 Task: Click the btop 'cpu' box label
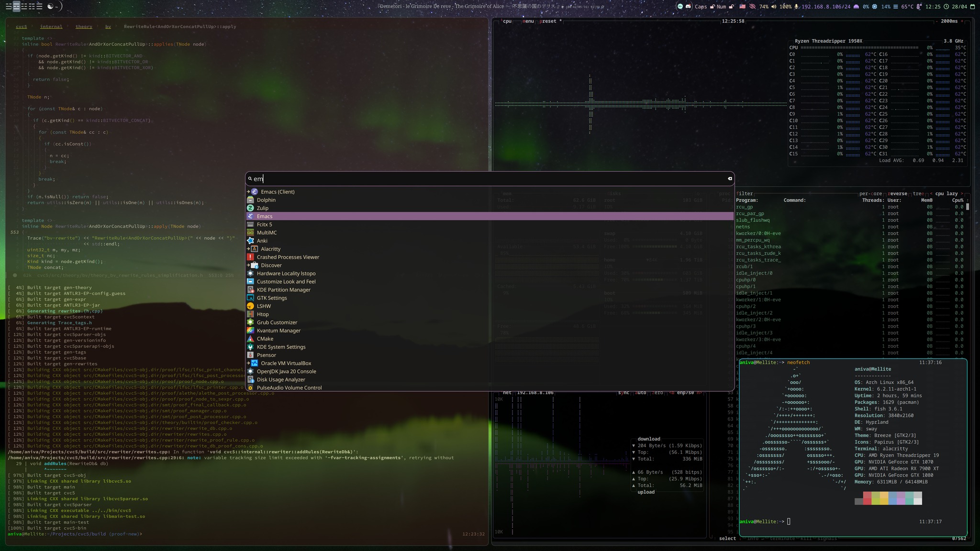pyautogui.click(x=507, y=21)
